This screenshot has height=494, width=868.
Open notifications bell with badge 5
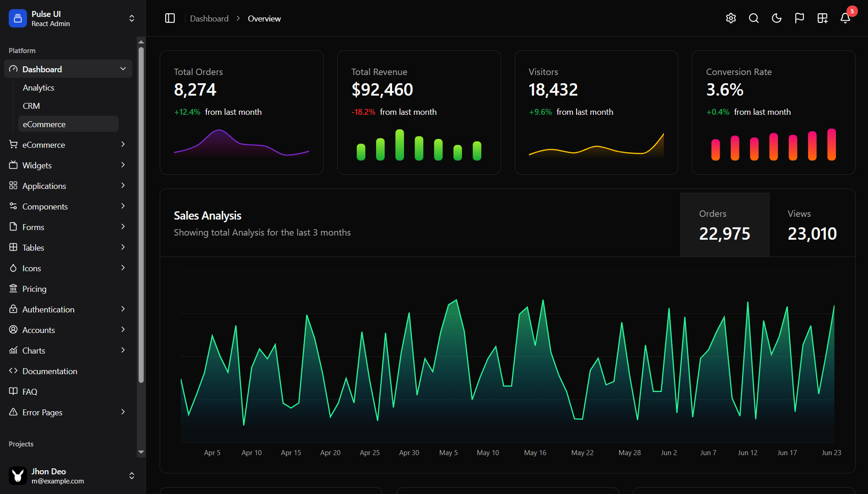pyautogui.click(x=845, y=18)
